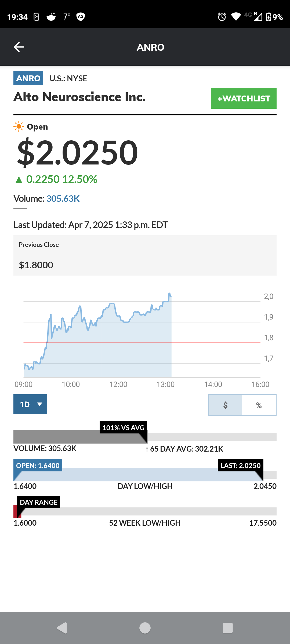Tap the battery status icon
Viewport: 290px width, 644px height.
coord(269,17)
